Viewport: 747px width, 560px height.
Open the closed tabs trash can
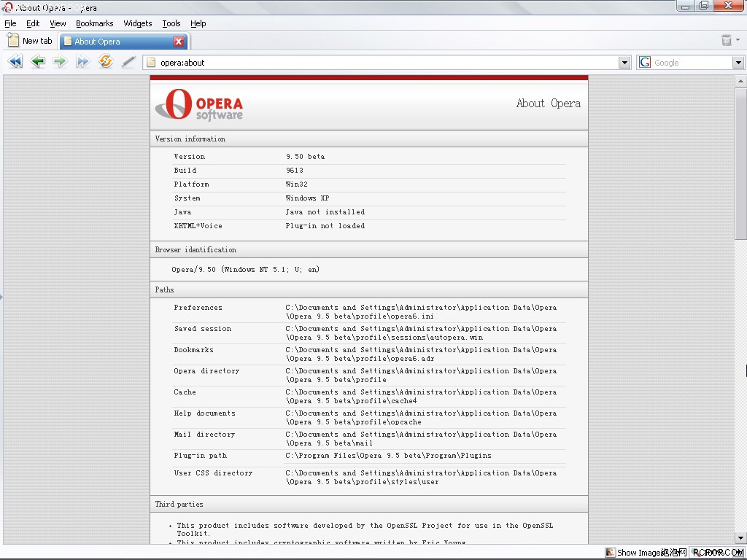(726, 40)
